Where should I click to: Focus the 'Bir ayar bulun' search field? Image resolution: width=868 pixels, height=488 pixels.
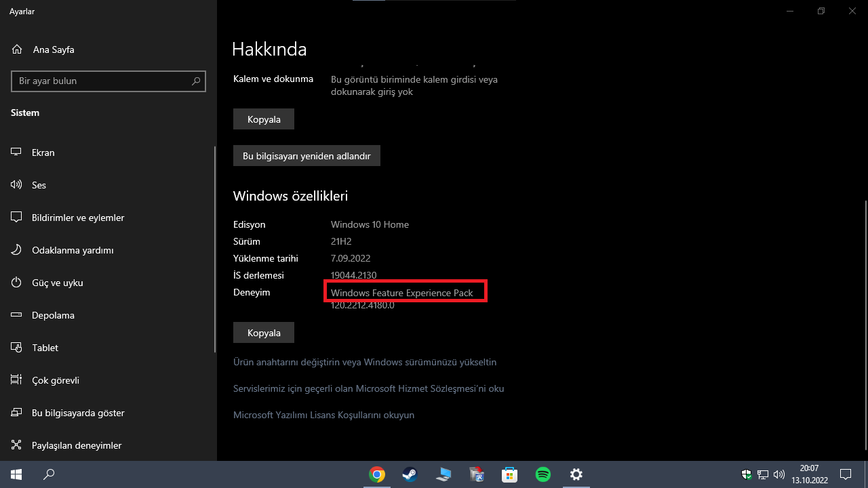pos(108,81)
